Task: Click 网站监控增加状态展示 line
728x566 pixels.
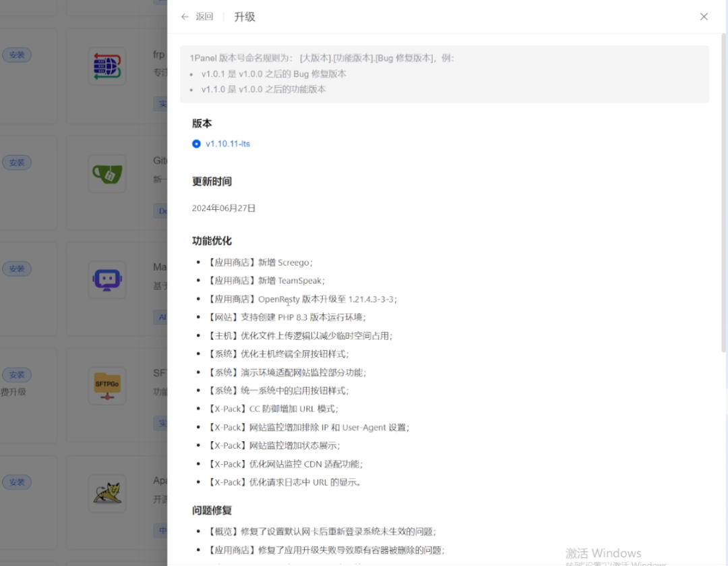Action: [274, 446]
